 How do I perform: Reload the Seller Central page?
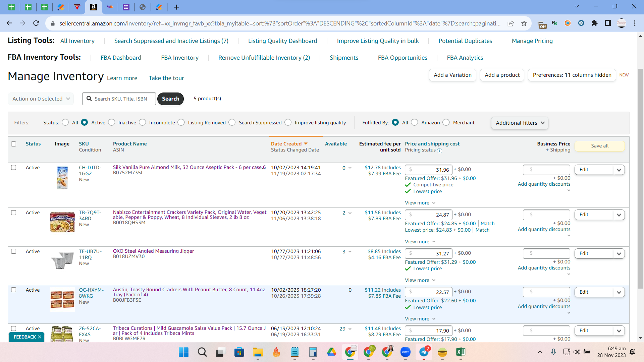[36, 23]
